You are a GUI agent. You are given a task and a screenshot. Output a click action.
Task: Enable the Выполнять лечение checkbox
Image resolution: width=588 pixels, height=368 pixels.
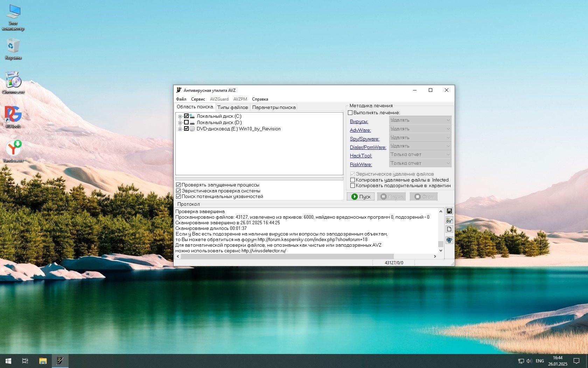tap(350, 113)
